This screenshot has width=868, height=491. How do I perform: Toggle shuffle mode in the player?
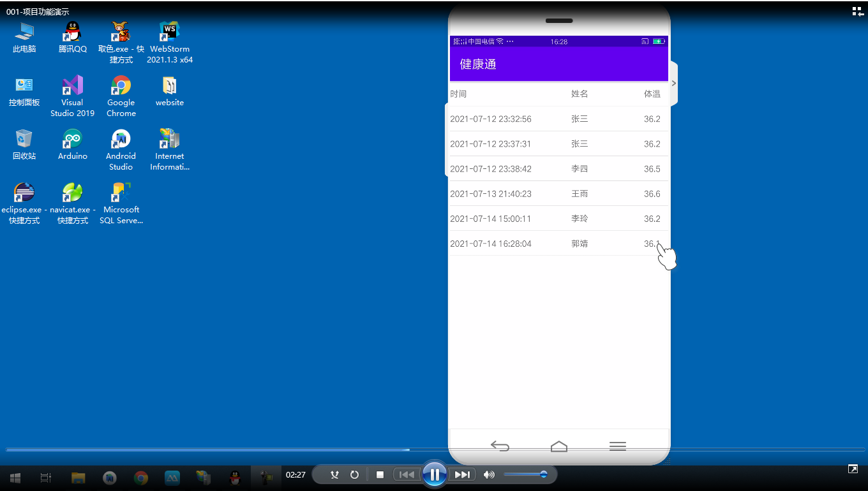pos(334,474)
